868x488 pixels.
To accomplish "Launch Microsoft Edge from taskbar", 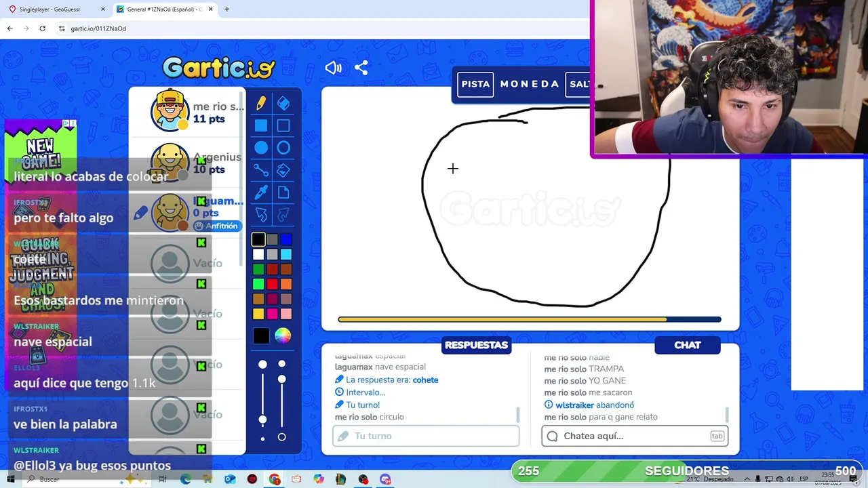I will click(x=186, y=479).
